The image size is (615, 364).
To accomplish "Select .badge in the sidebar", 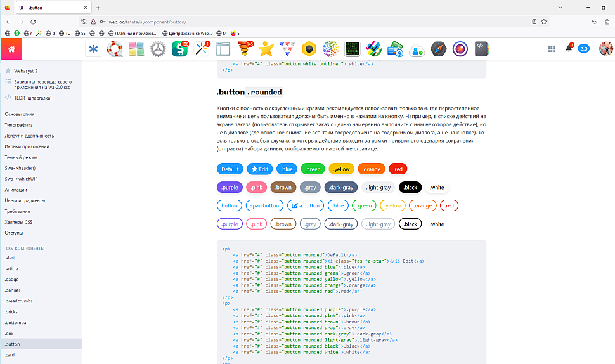I will 13,279.
